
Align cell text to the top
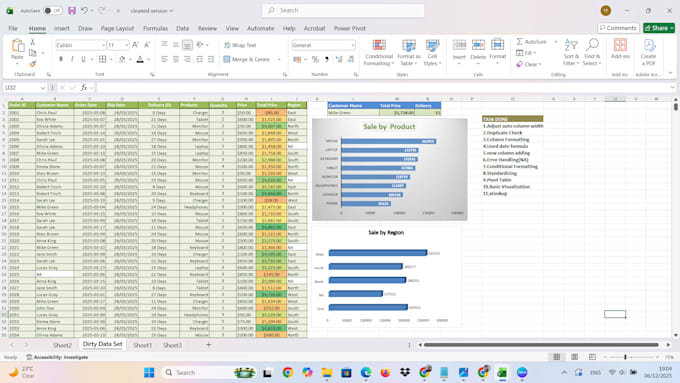(x=164, y=45)
